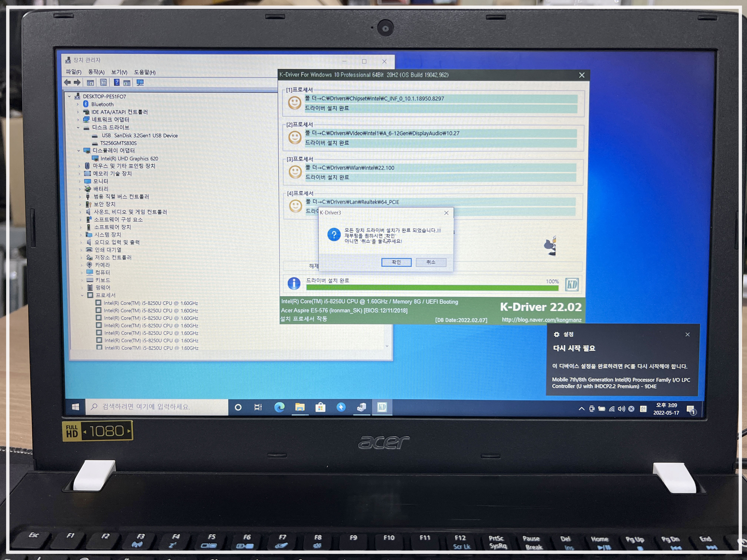Screen dimensions: 747x560
Task: Click the back arrow in Device Manager toolbar
Action: [68, 82]
